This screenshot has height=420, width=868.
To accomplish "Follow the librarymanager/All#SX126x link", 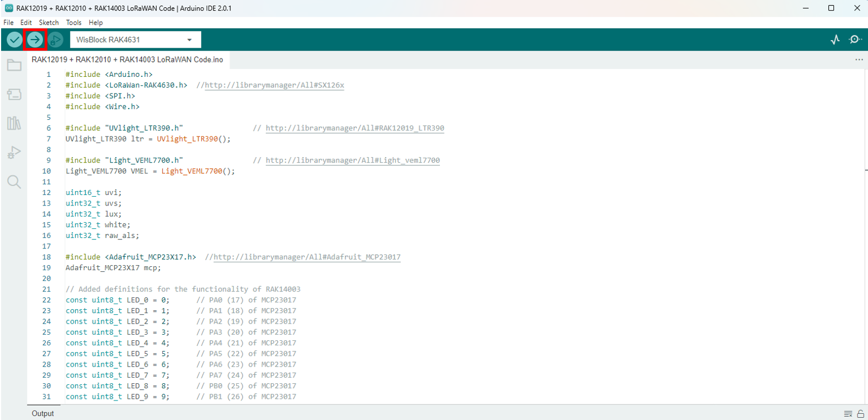I will 274,85.
